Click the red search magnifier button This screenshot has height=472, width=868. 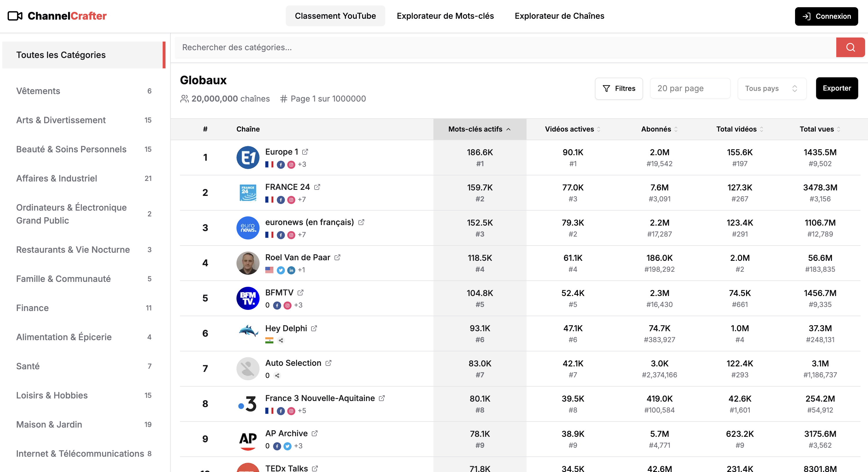click(x=850, y=47)
